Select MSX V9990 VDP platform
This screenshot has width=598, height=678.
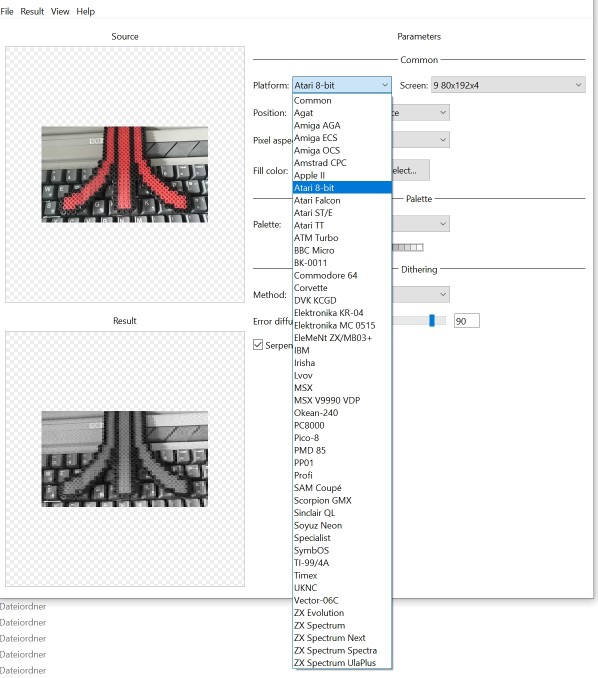pyautogui.click(x=342, y=400)
